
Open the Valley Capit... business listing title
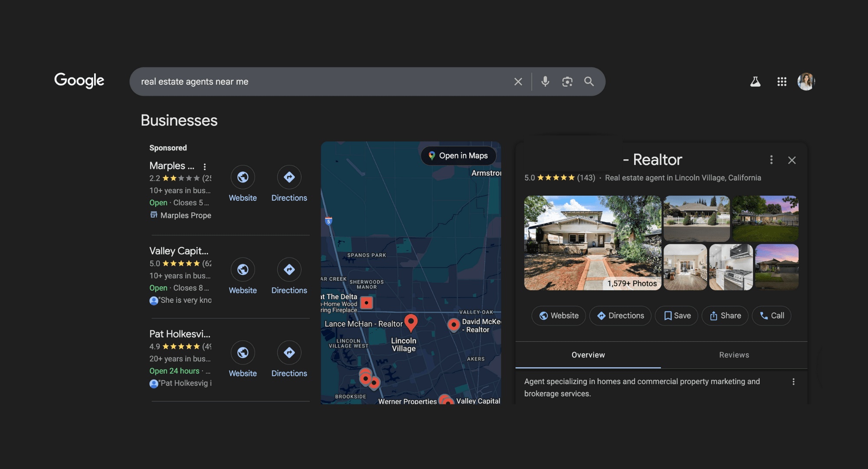coord(179,251)
